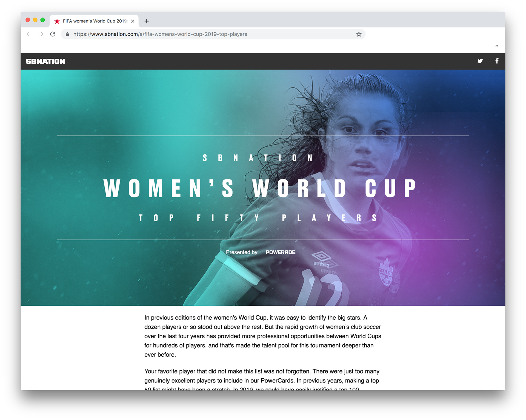Click the Presented by text
The image size is (526, 420).
click(241, 252)
